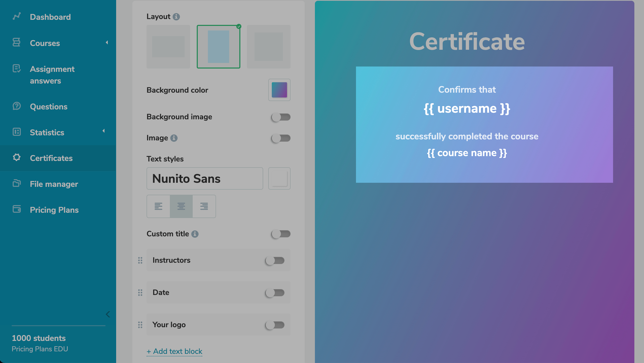Open the Nunito Sans font dropdown

point(205,178)
